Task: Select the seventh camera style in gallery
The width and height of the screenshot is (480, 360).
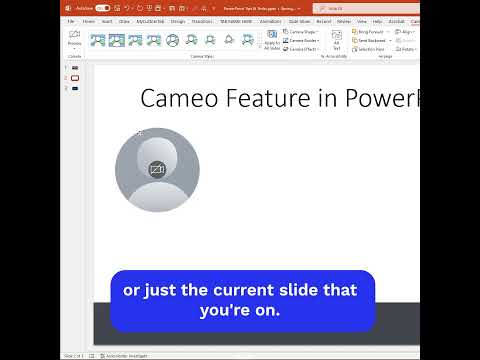Action: pyautogui.click(x=210, y=40)
